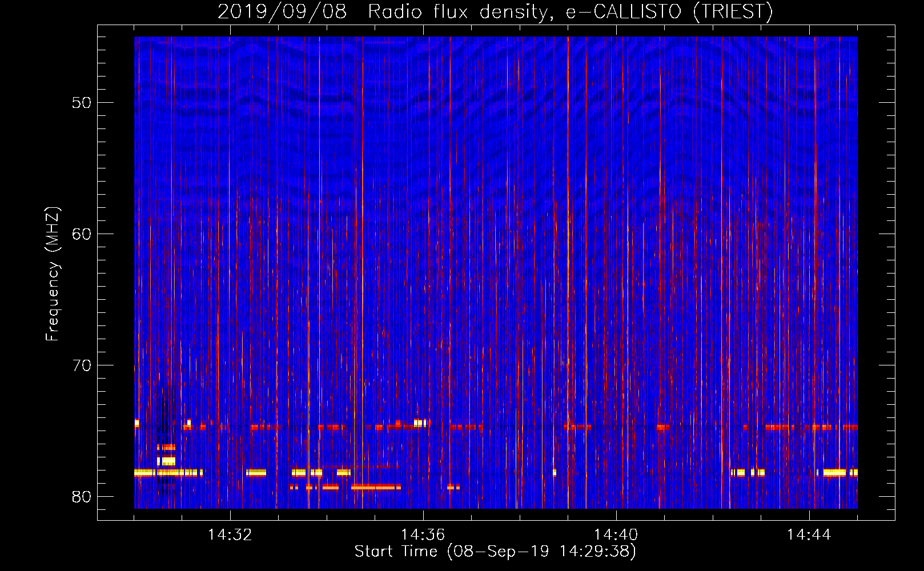This screenshot has width=924, height=571.
Task: Click the 60 frequency tick label
Action: point(82,234)
